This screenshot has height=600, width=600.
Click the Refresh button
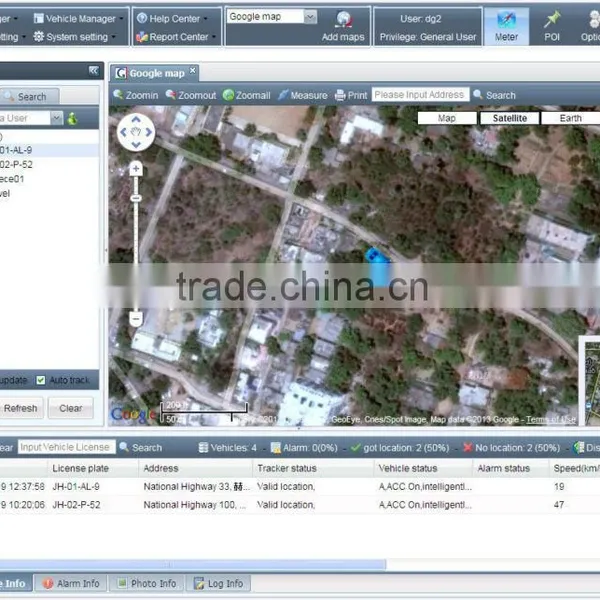[x=21, y=408]
